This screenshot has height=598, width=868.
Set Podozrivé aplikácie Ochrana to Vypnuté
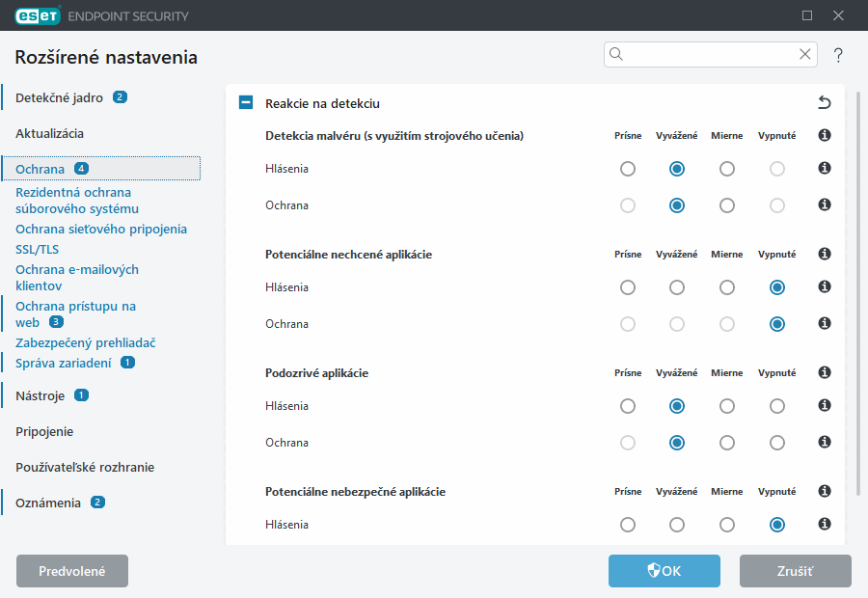777,443
